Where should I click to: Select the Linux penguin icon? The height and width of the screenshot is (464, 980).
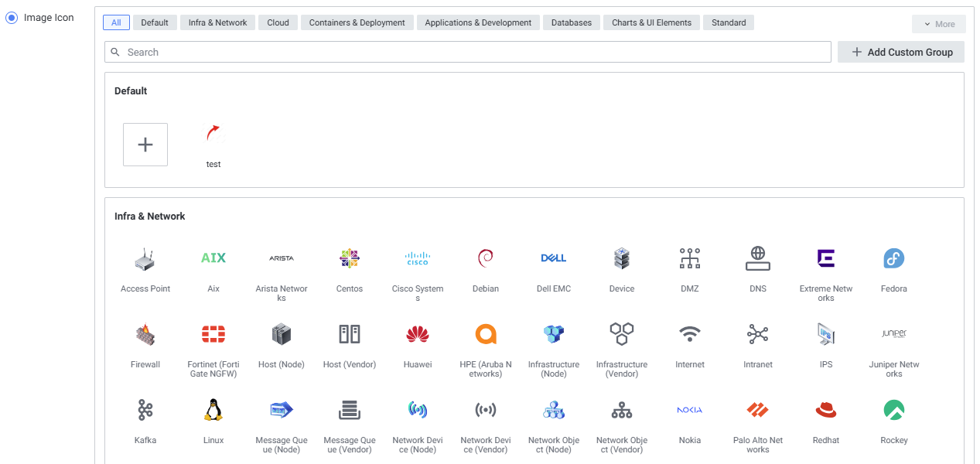coord(213,411)
